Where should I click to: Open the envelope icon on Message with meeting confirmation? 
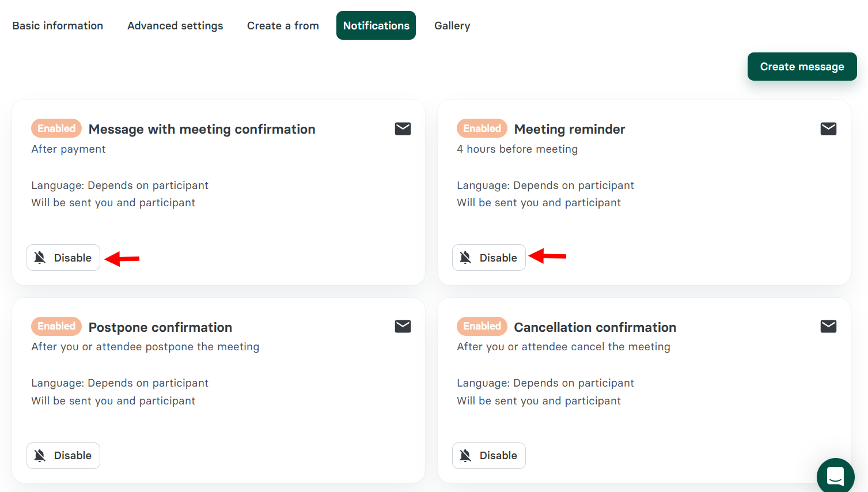click(x=403, y=128)
